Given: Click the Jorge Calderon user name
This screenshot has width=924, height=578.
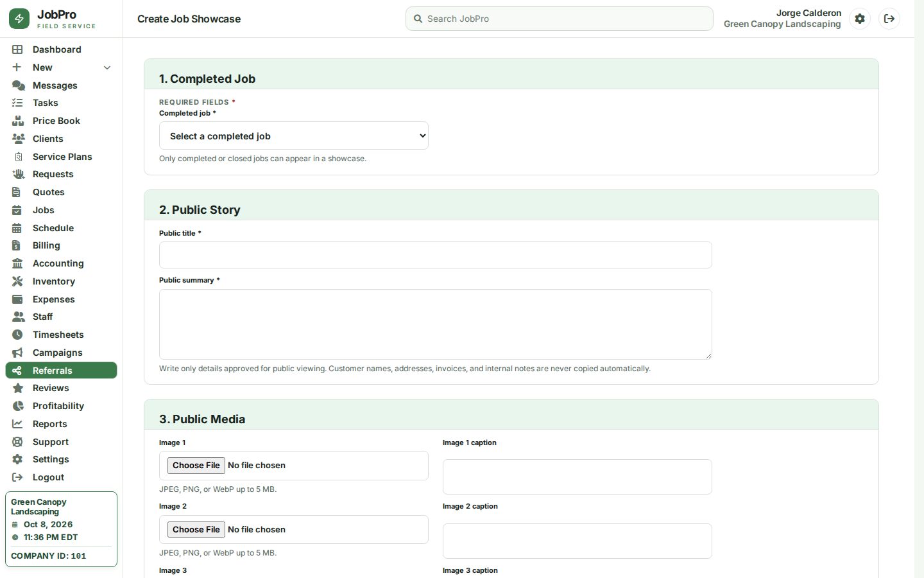Looking at the screenshot, I should [809, 13].
